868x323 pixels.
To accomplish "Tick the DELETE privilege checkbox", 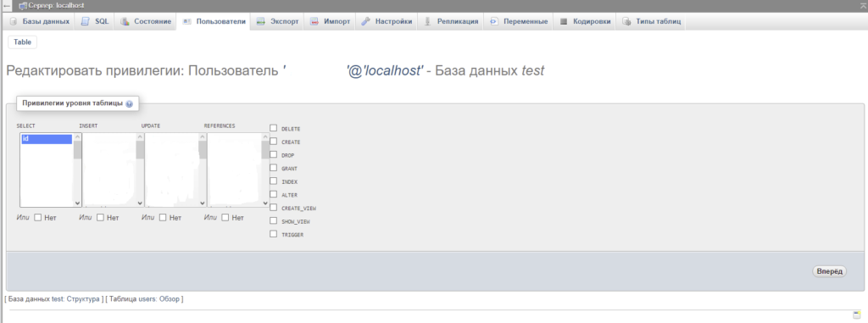I will [274, 128].
